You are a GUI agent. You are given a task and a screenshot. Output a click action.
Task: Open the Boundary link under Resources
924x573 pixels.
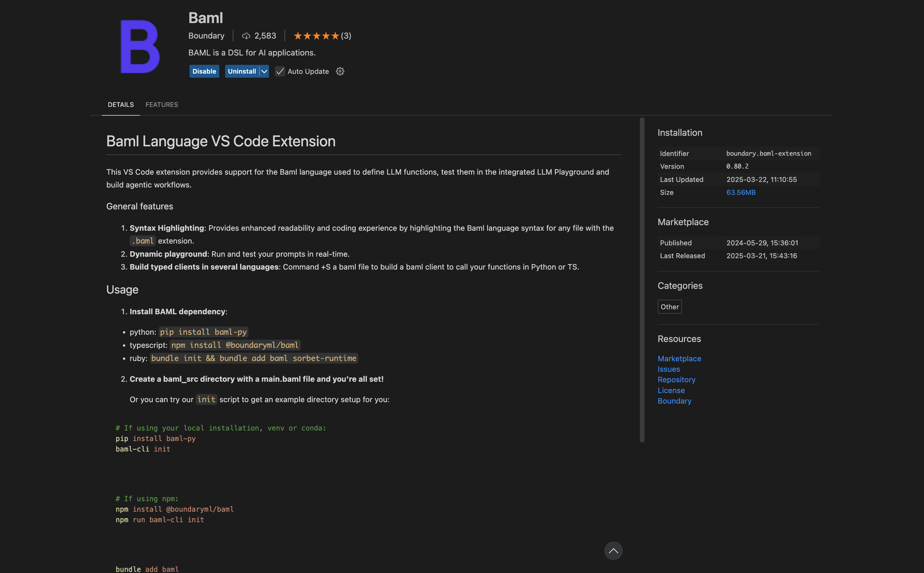click(x=674, y=401)
